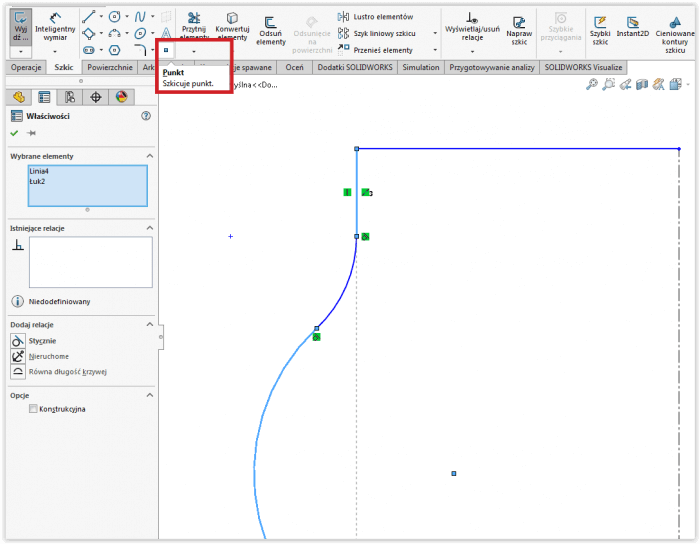Open Przenieś elementy dropdown arrow
700x544 pixels.
tap(435, 50)
